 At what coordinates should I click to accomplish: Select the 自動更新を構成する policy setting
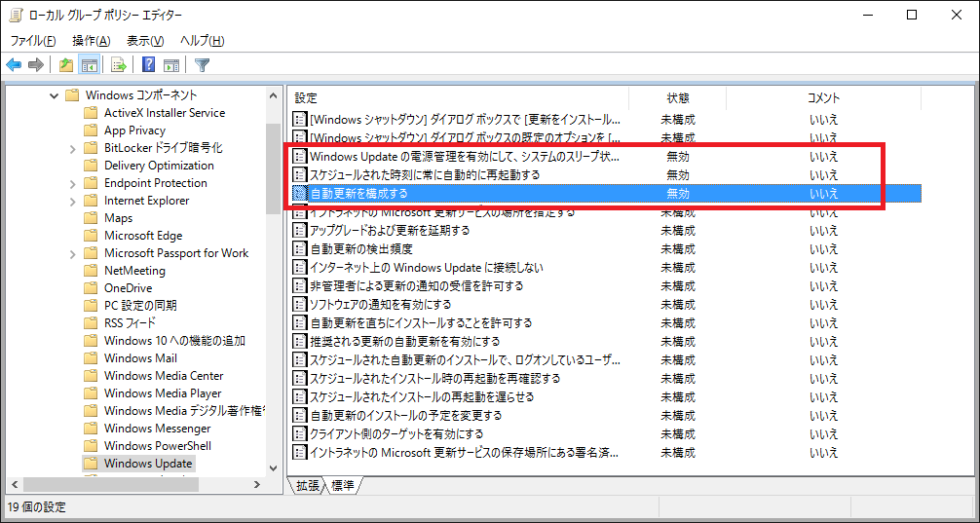358,194
